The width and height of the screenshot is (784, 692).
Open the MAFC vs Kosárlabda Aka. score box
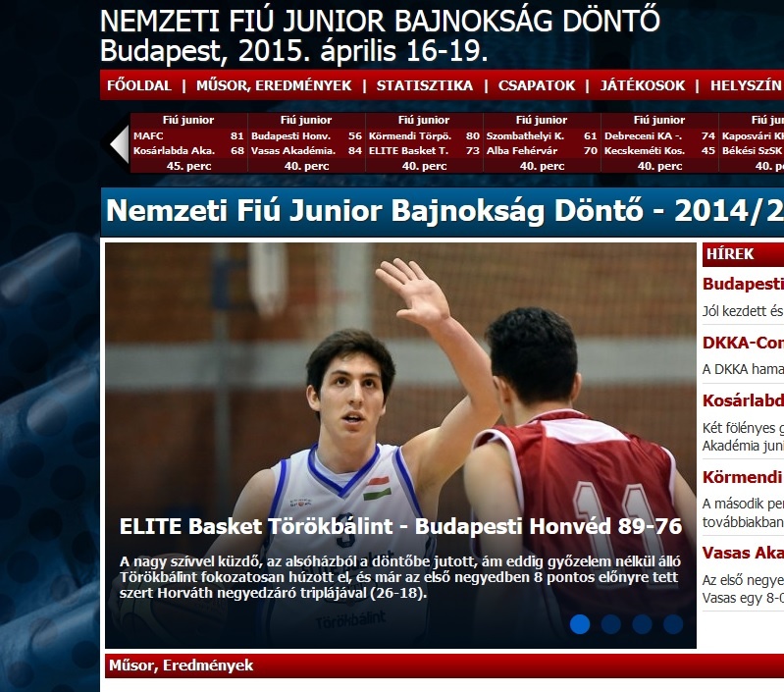(188, 143)
